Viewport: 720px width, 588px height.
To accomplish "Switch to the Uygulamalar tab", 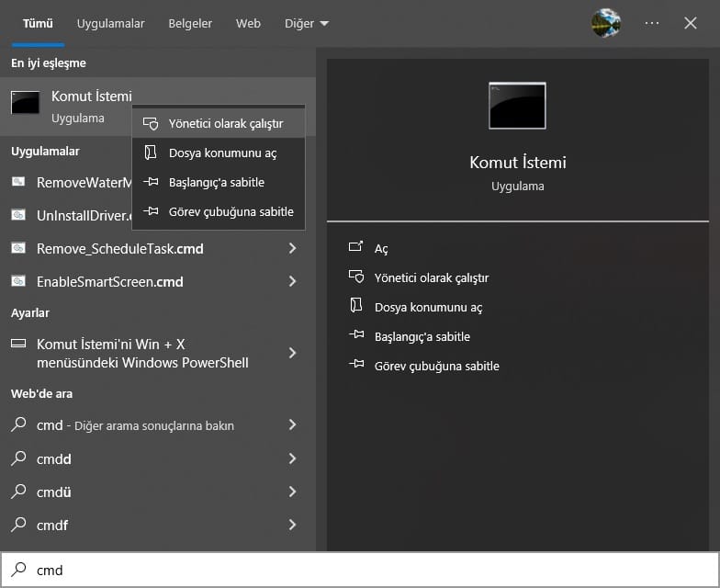I will [x=109, y=23].
